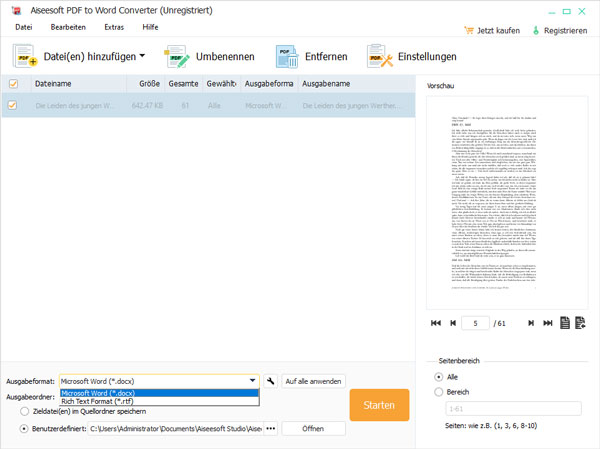Click the output folder path field
The width and height of the screenshot is (600, 449).
point(176,429)
